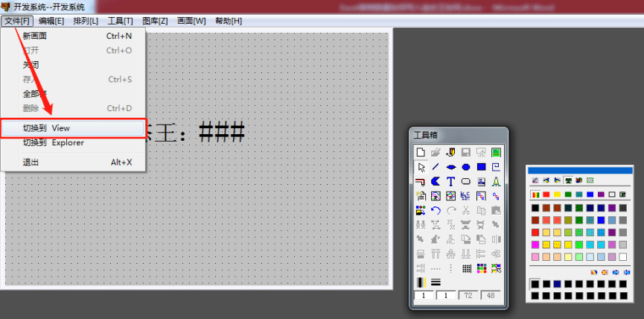This screenshot has height=319, width=644.
Task: Open the line style icon in toolbox
Action: (436, 282)
